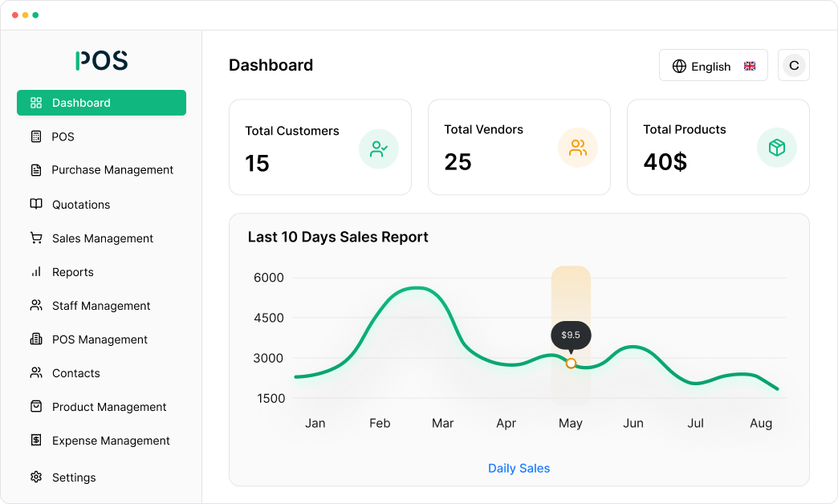838x504 pixels.
Task: Click the UK flag icon
Action: 750,66
